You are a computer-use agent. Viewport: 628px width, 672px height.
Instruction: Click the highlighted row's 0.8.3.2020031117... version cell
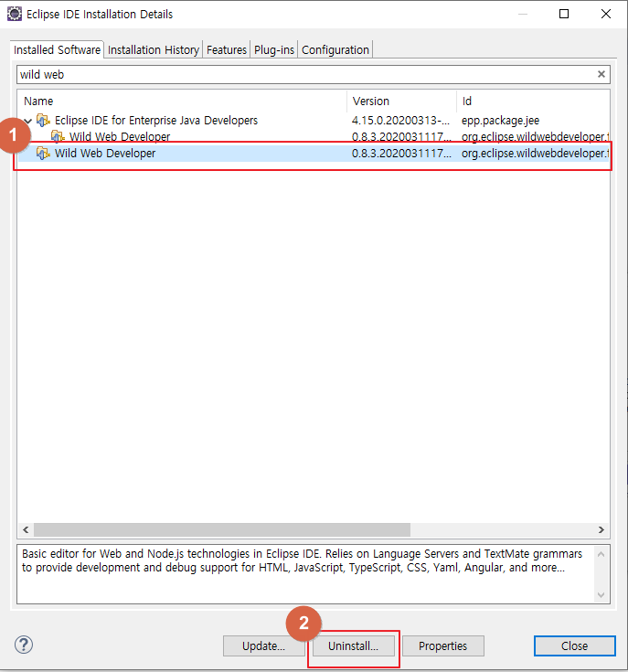[401, 153]
